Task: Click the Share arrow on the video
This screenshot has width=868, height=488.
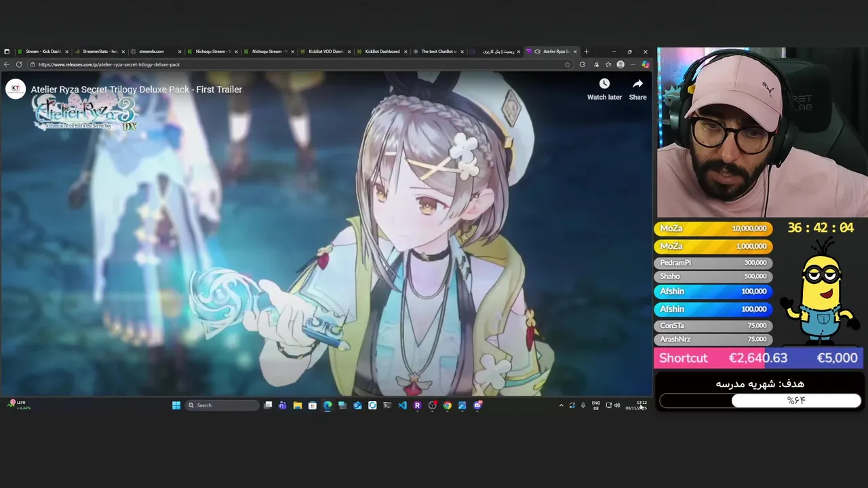Action: pyautogui.click(x=637, y=83)
